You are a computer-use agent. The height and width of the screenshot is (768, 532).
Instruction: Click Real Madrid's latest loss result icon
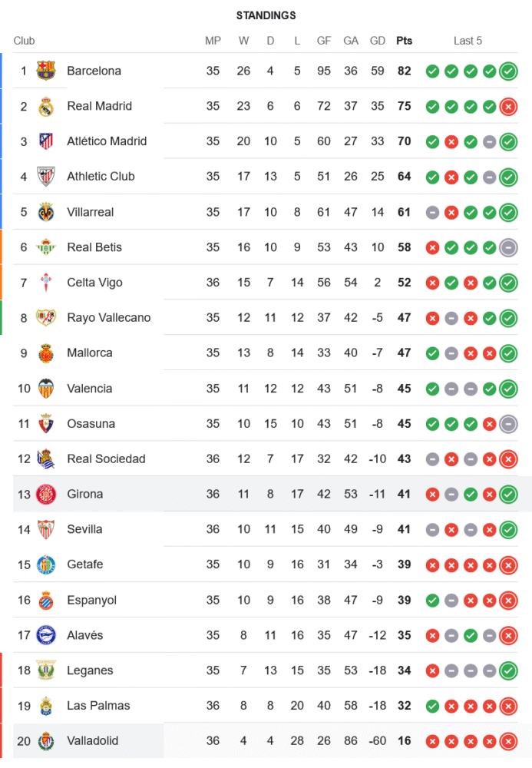[507, 107]
